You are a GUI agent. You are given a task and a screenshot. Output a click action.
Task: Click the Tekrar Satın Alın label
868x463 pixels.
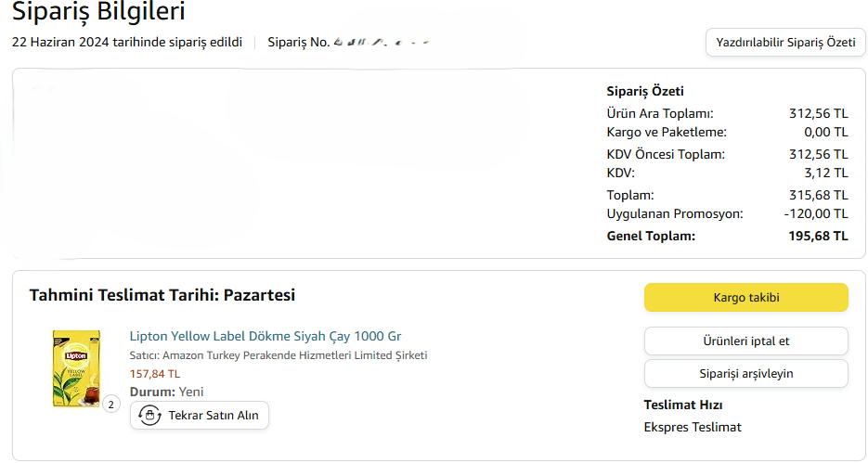213,416
